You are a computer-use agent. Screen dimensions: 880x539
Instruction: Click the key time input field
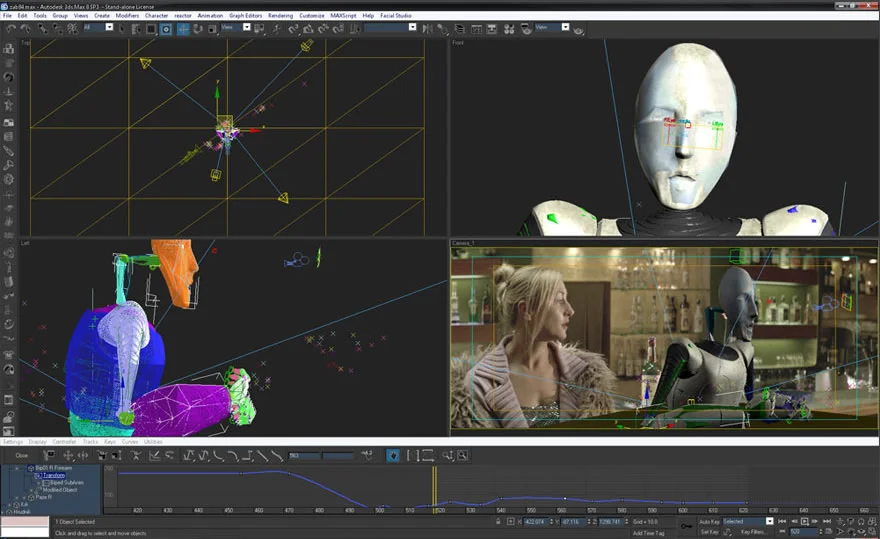[x=304, y=455]
